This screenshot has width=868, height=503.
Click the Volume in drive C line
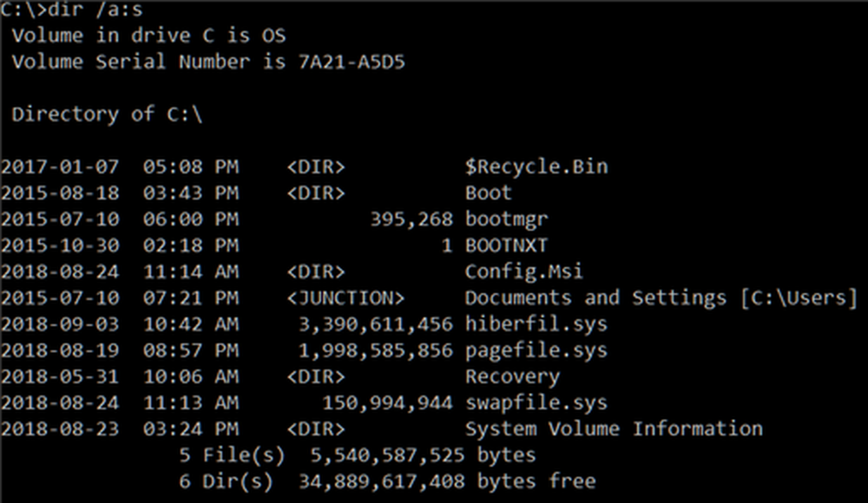point(148,36)
